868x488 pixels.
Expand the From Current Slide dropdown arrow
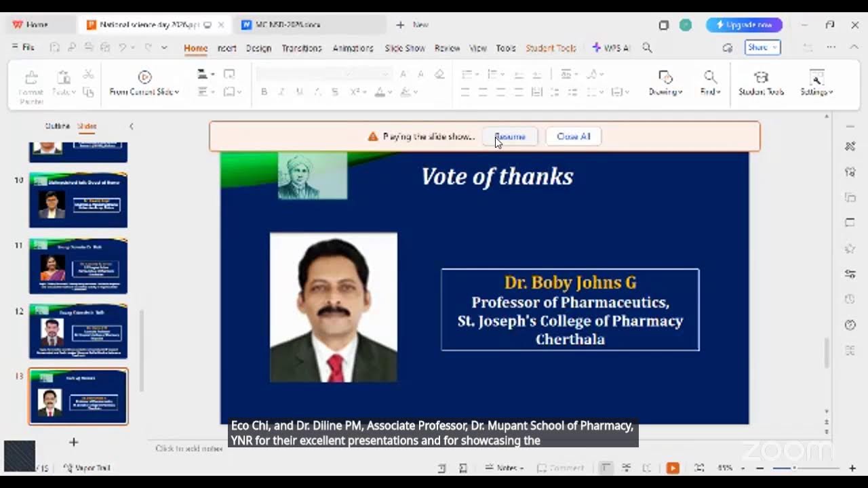click(176, 92)
